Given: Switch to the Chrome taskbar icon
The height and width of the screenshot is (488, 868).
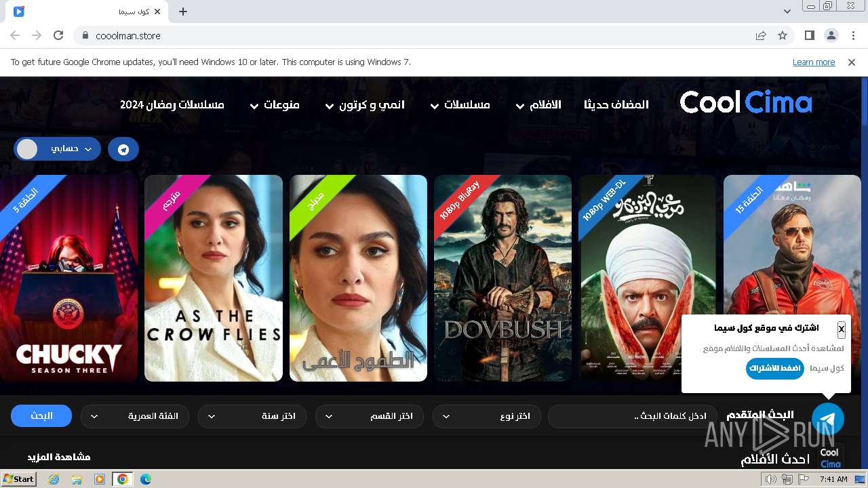Looking at the screenshot, I should pyautogui.click(x=122, y=479).
